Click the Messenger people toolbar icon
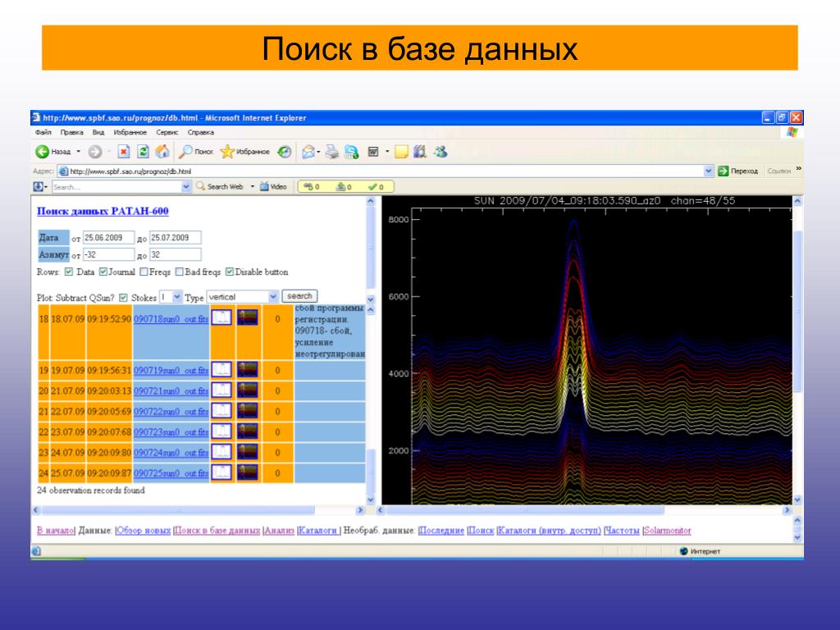Screen dimensions: 840x630 (x=441, y=152)
